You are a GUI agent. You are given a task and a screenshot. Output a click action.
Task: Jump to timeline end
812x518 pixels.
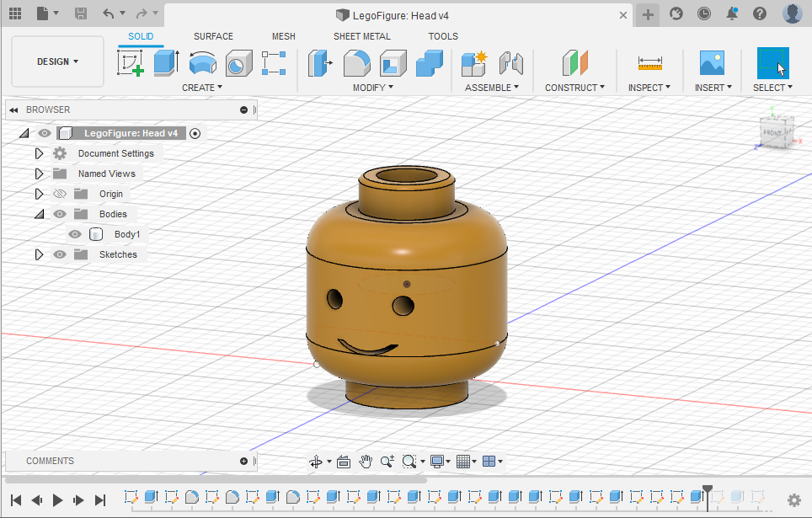[100, 499]
